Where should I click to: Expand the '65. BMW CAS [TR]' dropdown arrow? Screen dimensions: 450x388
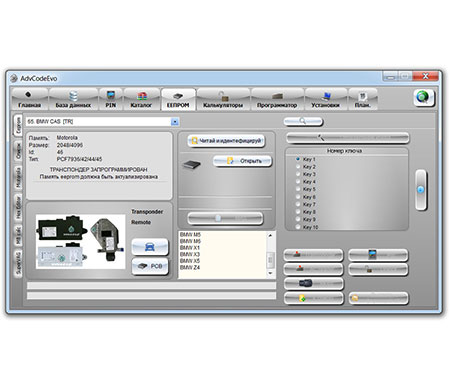coord(175,122)
